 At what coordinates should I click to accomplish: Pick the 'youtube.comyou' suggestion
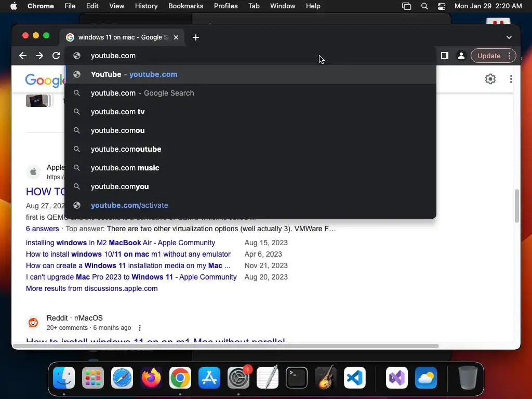pyautogui.click(x=250, y=187)
